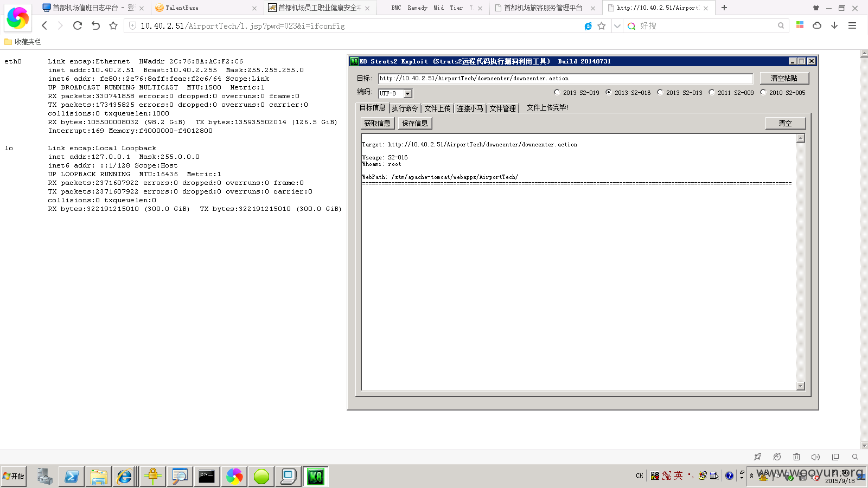Go forward in browser history
The image size is (868, 488).
click(x=60, y=25)
